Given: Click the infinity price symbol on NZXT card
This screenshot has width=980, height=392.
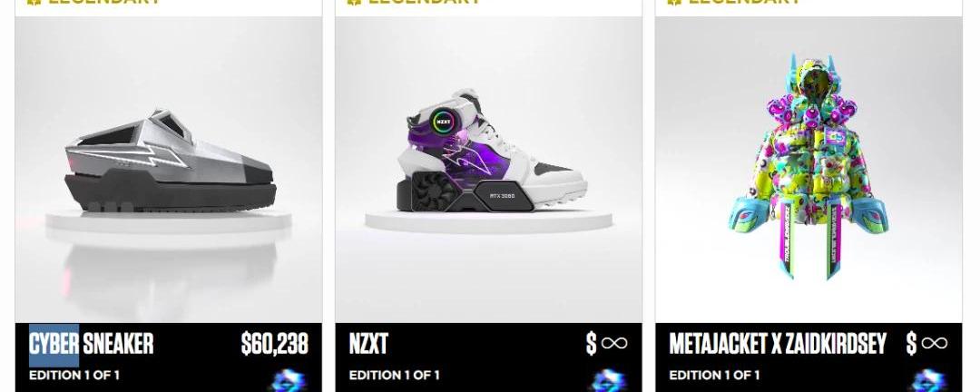Looking at the screenshot, I should point(613,343).
